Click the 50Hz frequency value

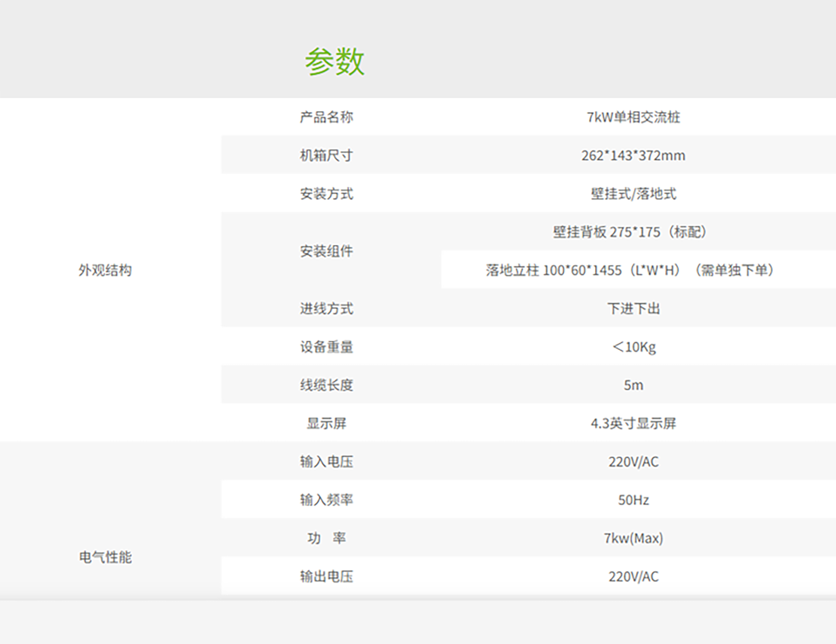coord(633,500)
